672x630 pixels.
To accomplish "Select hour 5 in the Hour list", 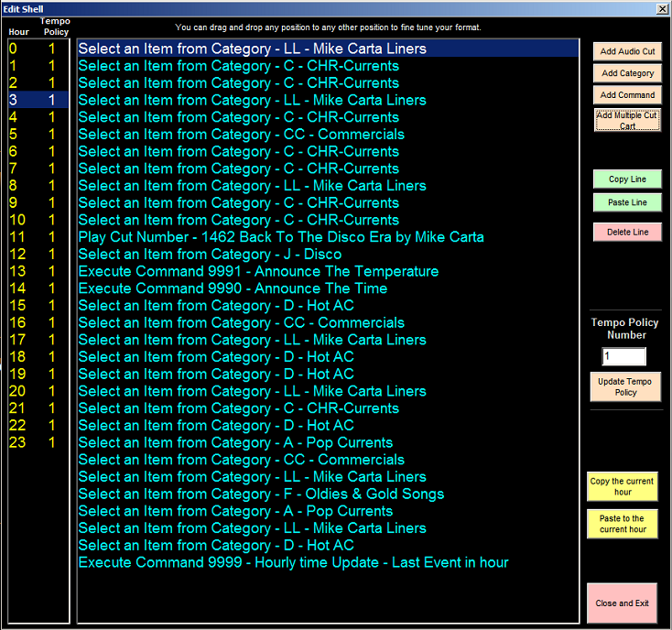I will 38,134.
